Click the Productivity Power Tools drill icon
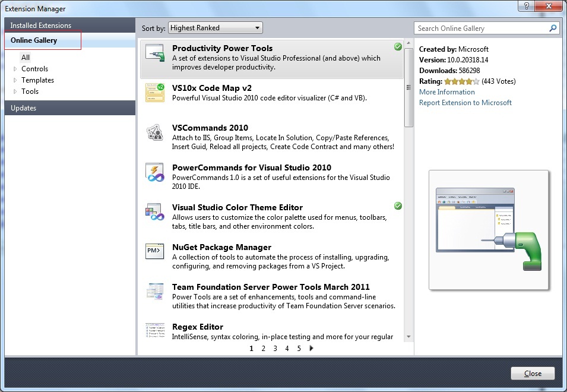The width and height of the screenshot is (567, 392). point(154,53)
